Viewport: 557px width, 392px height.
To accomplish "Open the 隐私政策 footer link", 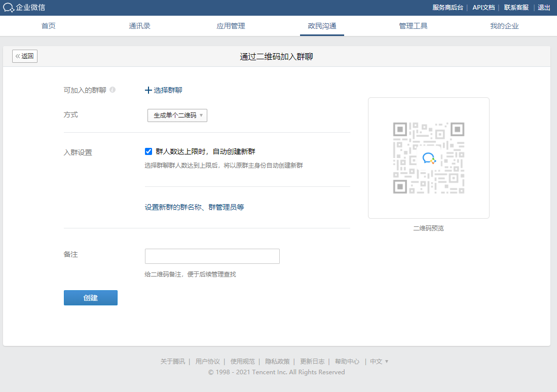I will (x=277, y=362).
